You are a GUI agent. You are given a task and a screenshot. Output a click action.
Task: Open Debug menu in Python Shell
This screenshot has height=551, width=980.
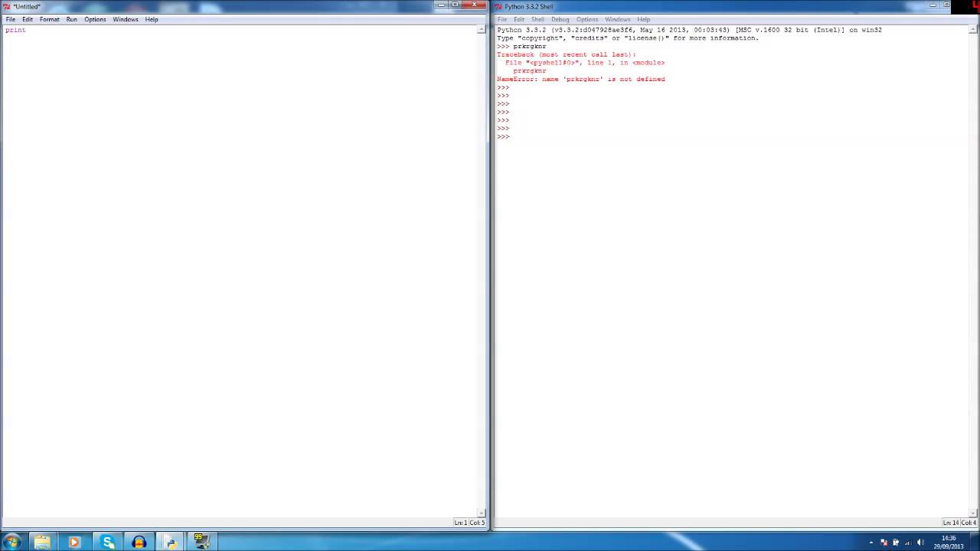(560, 19)
